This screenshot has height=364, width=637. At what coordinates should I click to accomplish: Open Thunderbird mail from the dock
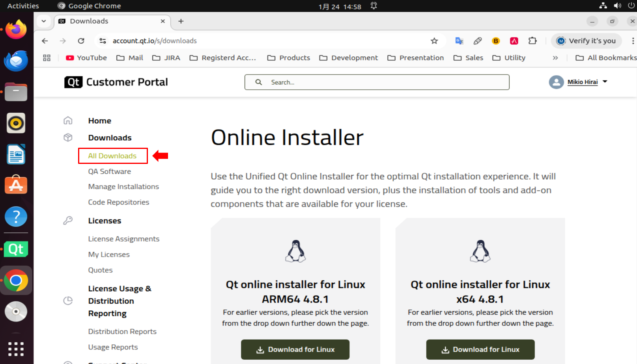(x=16, y=61)
